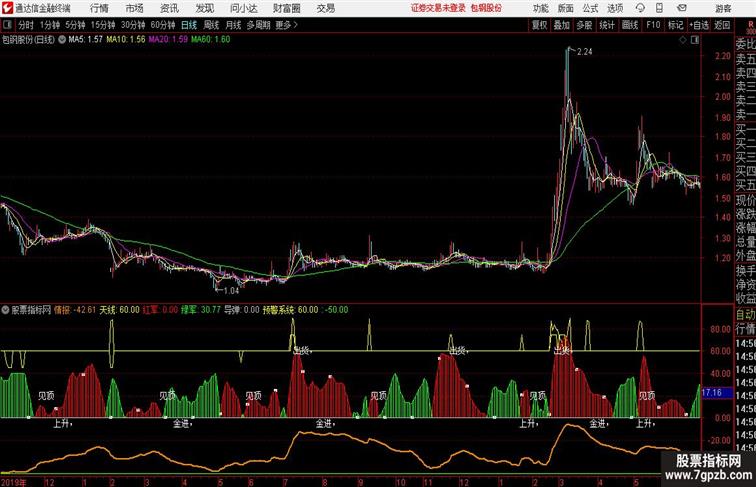Toggle the side panel icon near diamond
Viewport: 756px width, 487px height.
click(x=695, y=40)
